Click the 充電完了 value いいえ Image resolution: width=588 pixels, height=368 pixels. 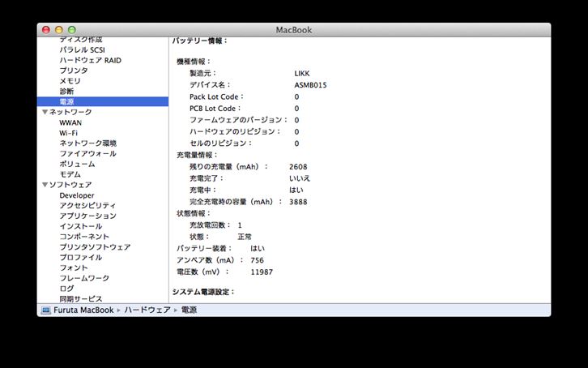tap(300, 178)
